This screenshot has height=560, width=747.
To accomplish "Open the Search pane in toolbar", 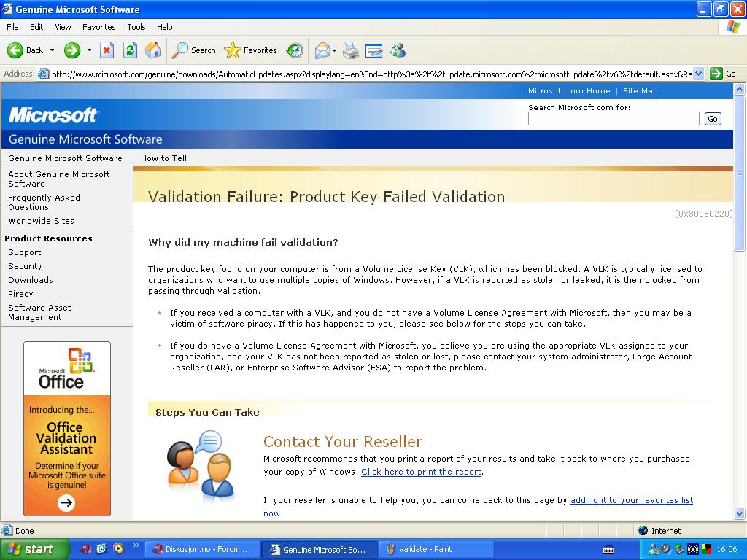I will 194,50.
